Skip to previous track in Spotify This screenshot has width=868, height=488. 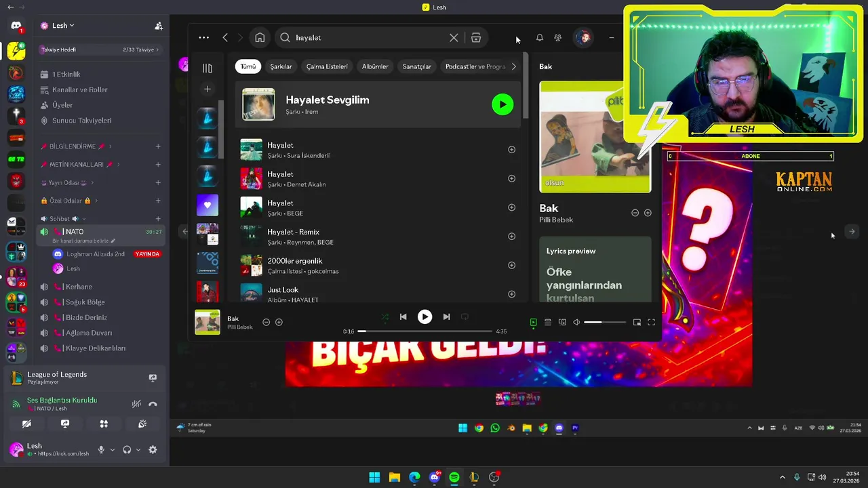(403, 317)
